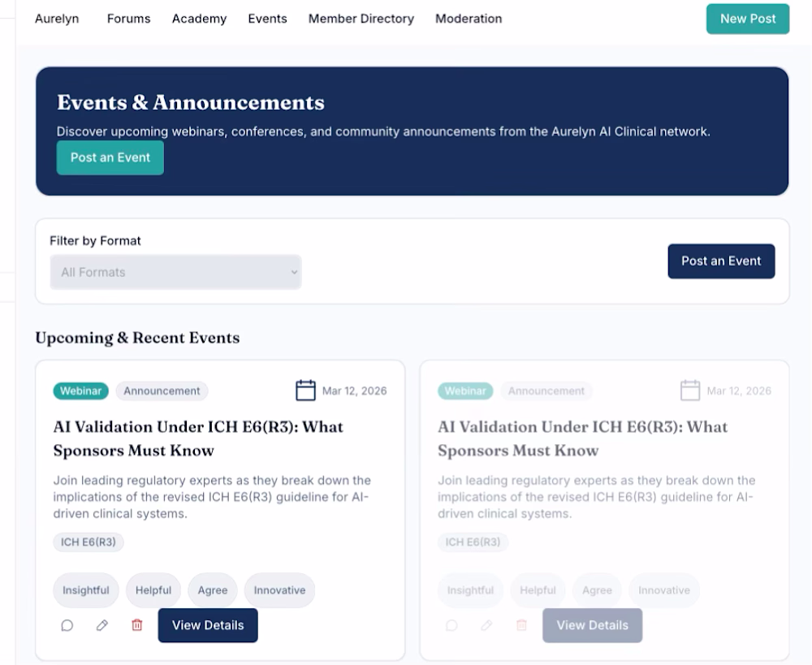The width and height of the screenshot is (812, 665).
Task: Click the Webinar tag on the first card
Action: coord(80,391)
